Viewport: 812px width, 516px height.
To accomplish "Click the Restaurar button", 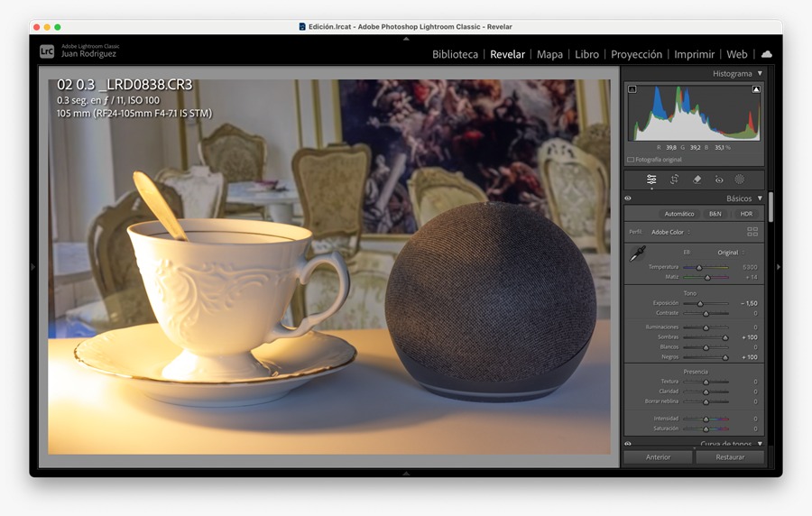I will (730, 457).
